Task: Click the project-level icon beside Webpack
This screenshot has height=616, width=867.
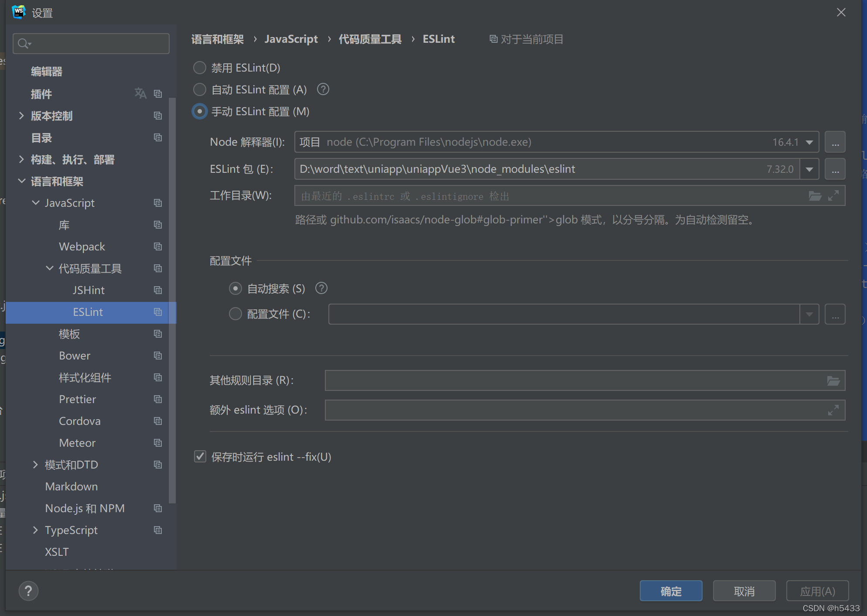Action: (x=158, y=246)
